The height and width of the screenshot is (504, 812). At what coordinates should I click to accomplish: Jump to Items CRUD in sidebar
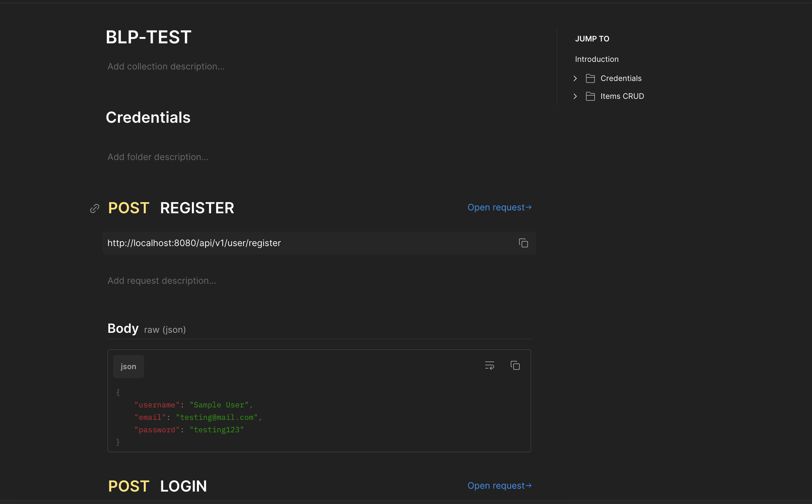(x=622, y=96)
